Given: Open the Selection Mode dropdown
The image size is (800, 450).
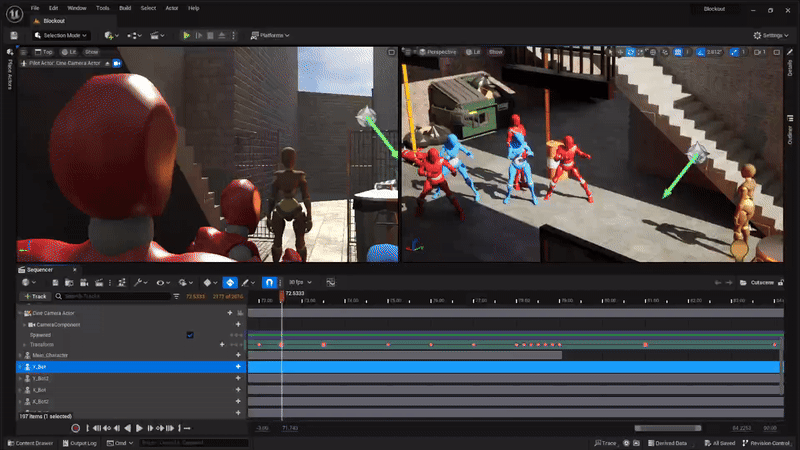Looking at the screenshot, I should coord(63,35).
